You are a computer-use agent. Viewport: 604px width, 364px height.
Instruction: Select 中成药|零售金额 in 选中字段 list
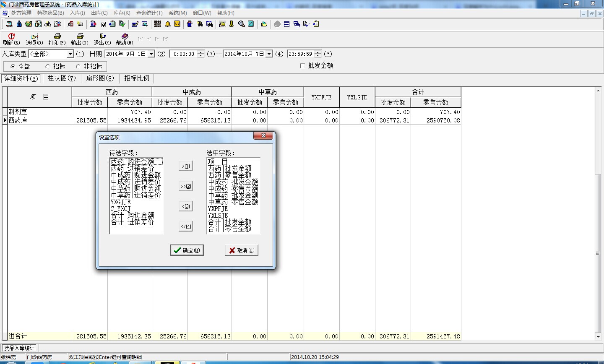point(233,188)
